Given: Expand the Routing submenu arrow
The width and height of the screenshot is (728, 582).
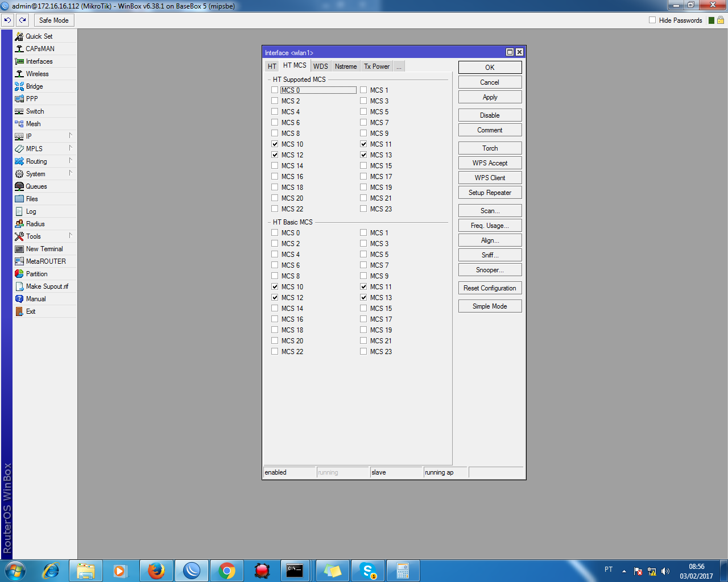Looking at the screenshot, I should tap(71, 160).
